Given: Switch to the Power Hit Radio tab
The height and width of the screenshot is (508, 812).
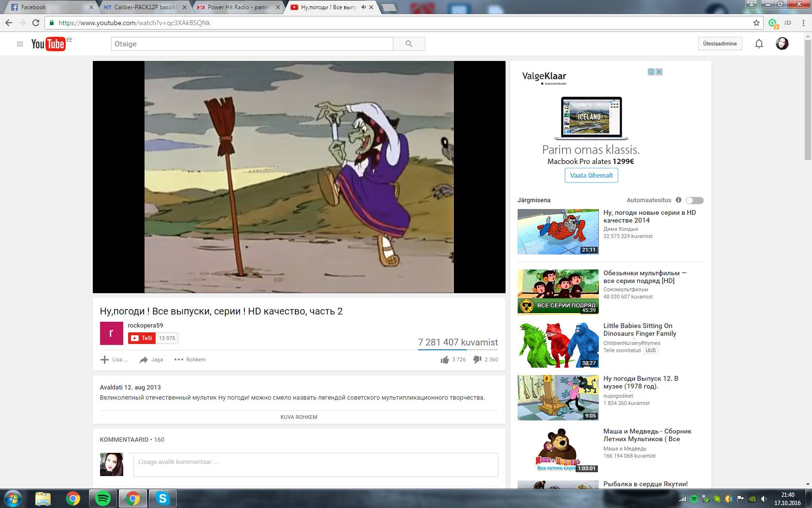Looking at the screenshot, I should (237, 7).
